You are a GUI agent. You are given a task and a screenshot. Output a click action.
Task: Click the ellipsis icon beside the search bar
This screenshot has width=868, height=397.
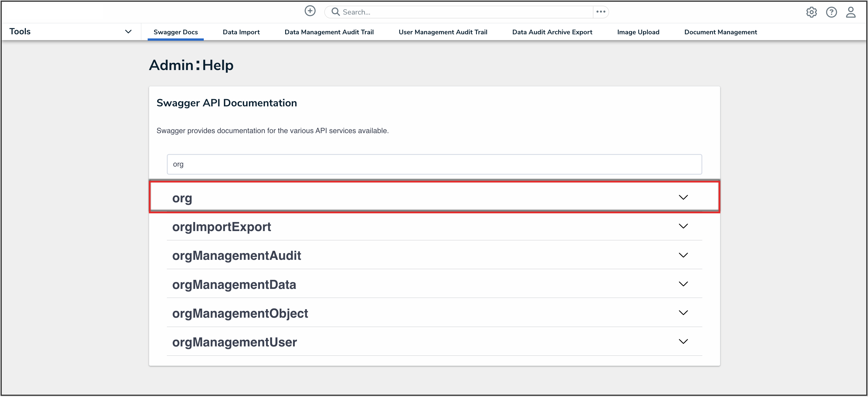(601, 12)
